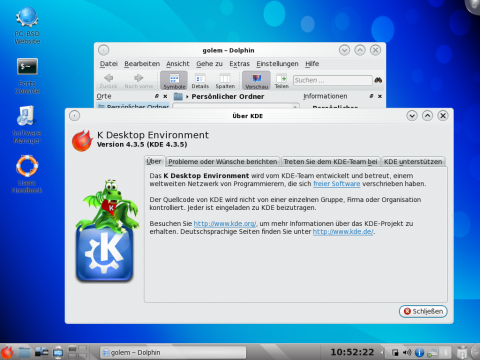Open the Ansicht menu
Screen dimensions: 480x360
pyautogui.click(x=178, y=64)
